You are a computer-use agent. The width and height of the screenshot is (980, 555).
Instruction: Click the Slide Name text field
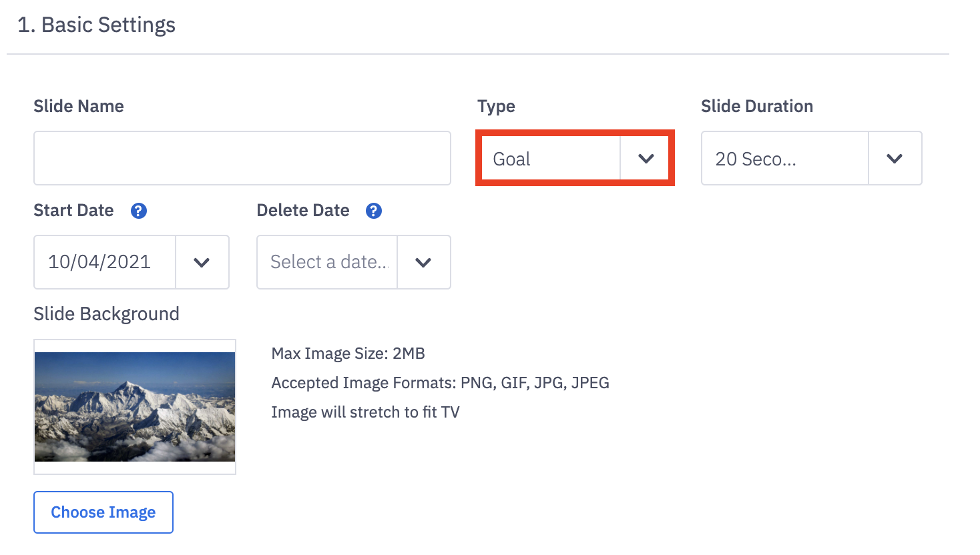pos(242,158)
